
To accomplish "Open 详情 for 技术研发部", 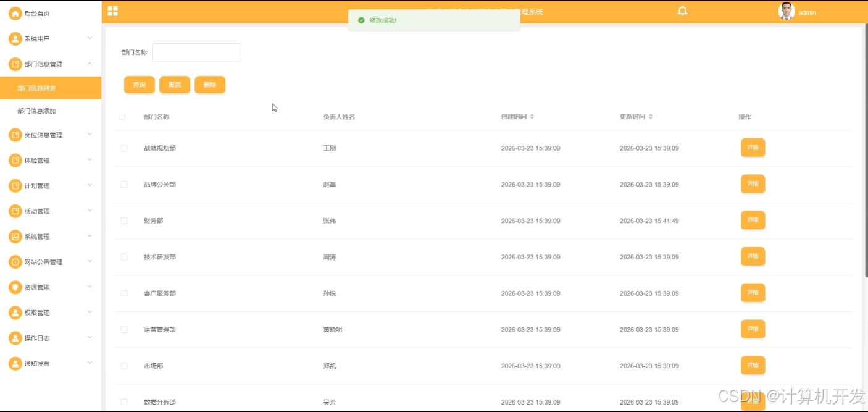I will (753, 256).
